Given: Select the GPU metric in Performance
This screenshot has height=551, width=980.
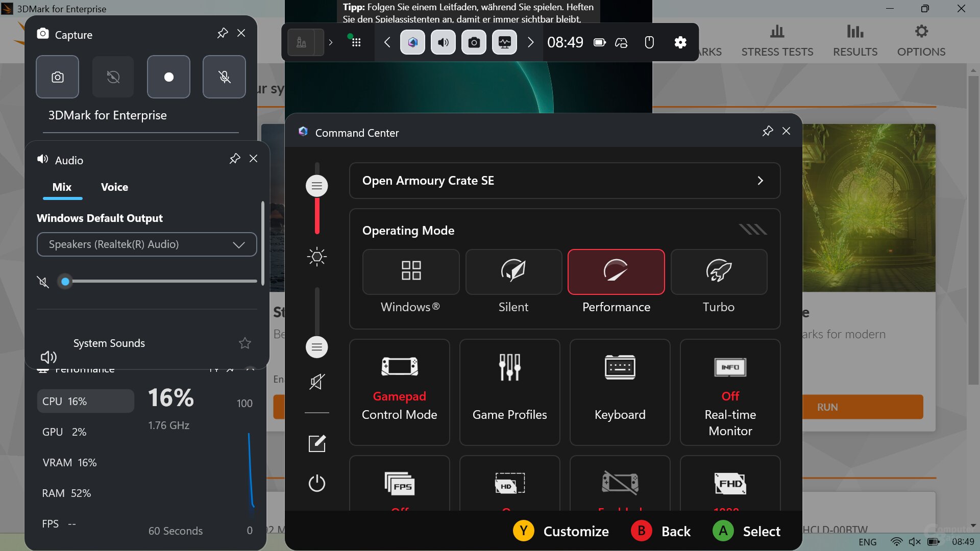Looking at the screenshot, I should pyautogui.click(x=64, y=432).
